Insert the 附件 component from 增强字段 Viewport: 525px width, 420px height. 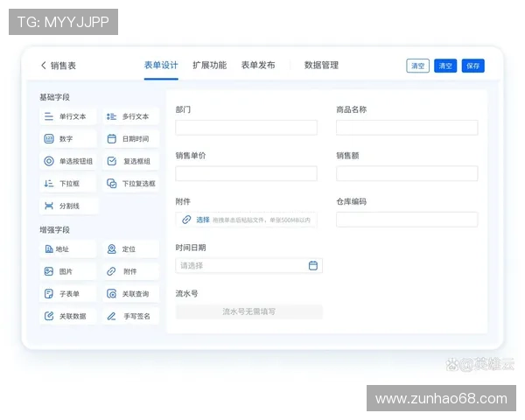click(x=131, y=271)
